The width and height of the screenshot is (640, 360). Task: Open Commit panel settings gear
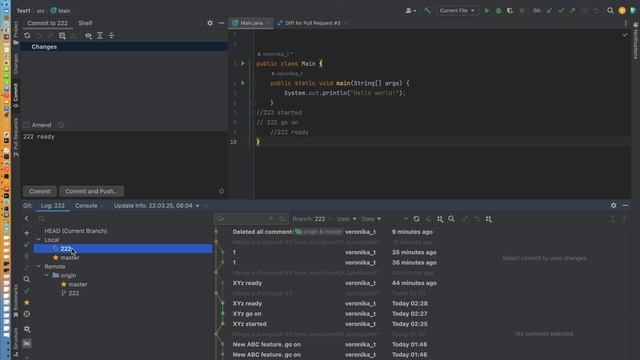pyautogui.click(x=210, y=23)
